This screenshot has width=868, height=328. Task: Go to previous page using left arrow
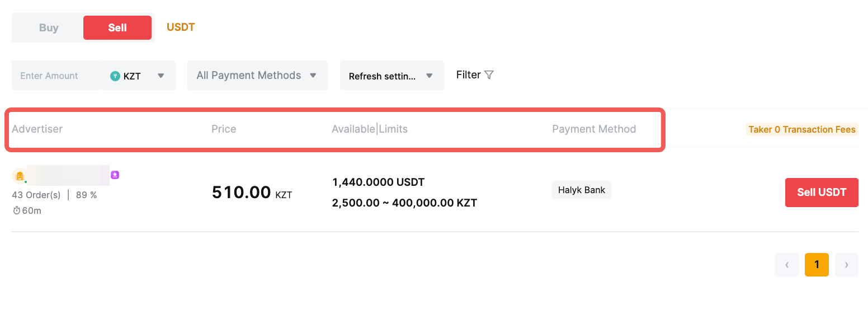787,265
